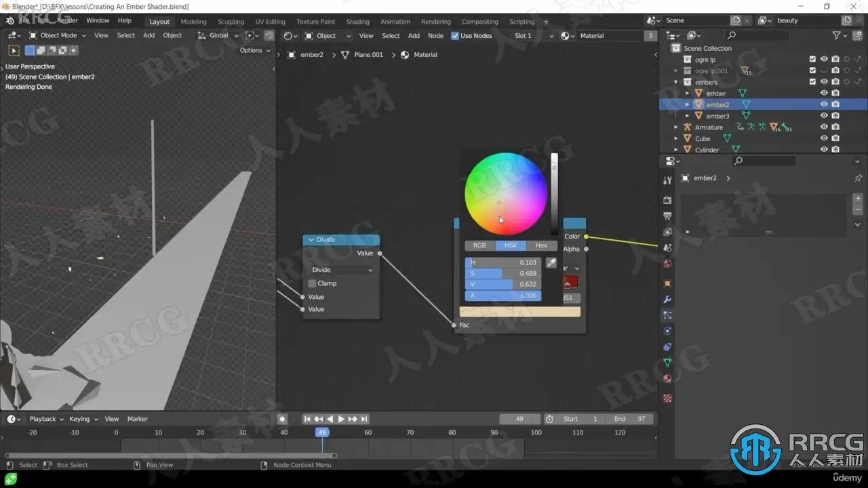
Task: Remove a material slot with minus button
Action: (x=858, y=209)
